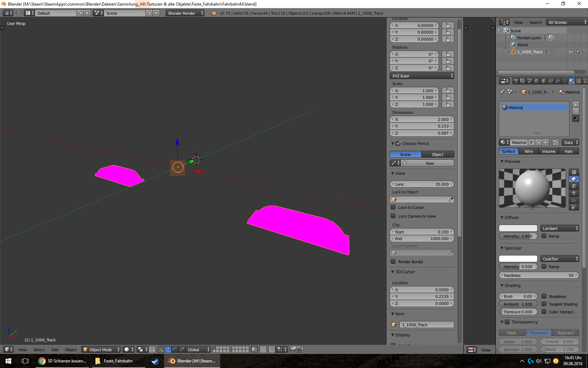Image resolution: width=588 pixels, height=368 pixels.
Task: Open the Windows Start menu
Action: 8,361
